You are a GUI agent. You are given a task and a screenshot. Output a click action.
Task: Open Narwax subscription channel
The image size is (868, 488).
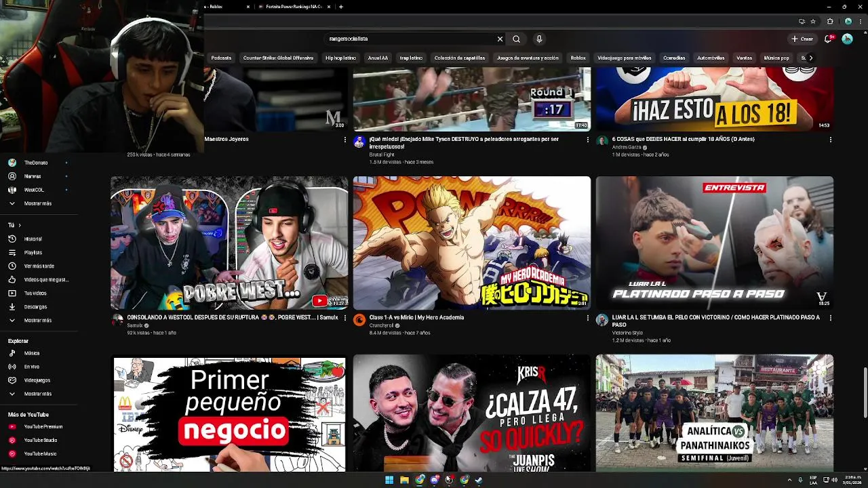(x=33, y=176)
